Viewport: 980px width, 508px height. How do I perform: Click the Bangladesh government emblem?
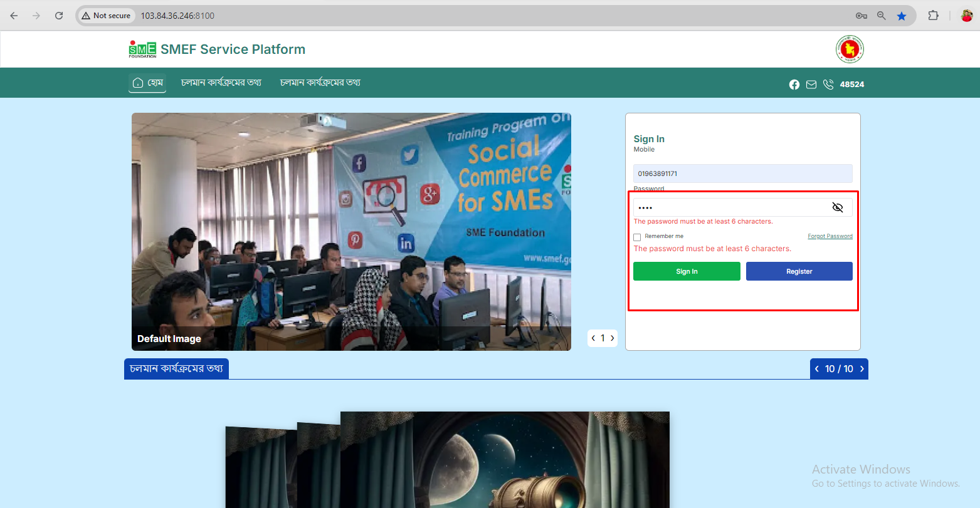850,49
